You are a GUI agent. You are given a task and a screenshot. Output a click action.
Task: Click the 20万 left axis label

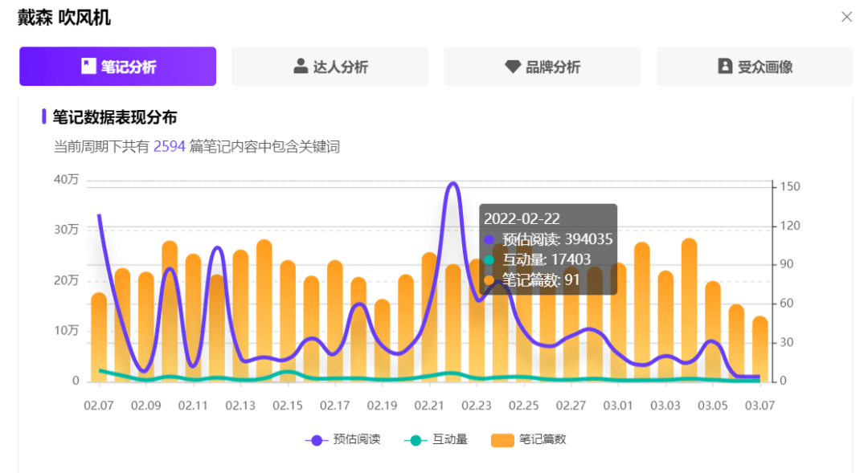[x=67, y=280]
